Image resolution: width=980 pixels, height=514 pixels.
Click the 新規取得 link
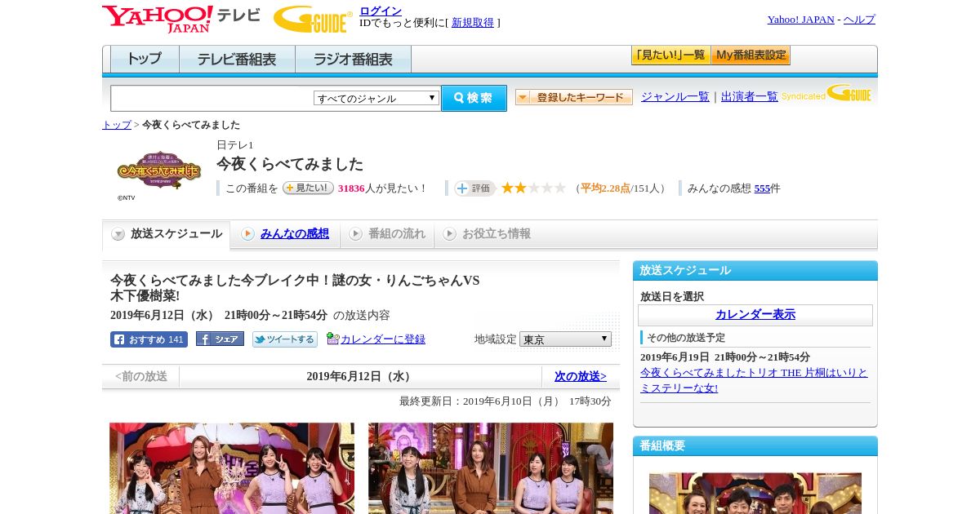473,22
